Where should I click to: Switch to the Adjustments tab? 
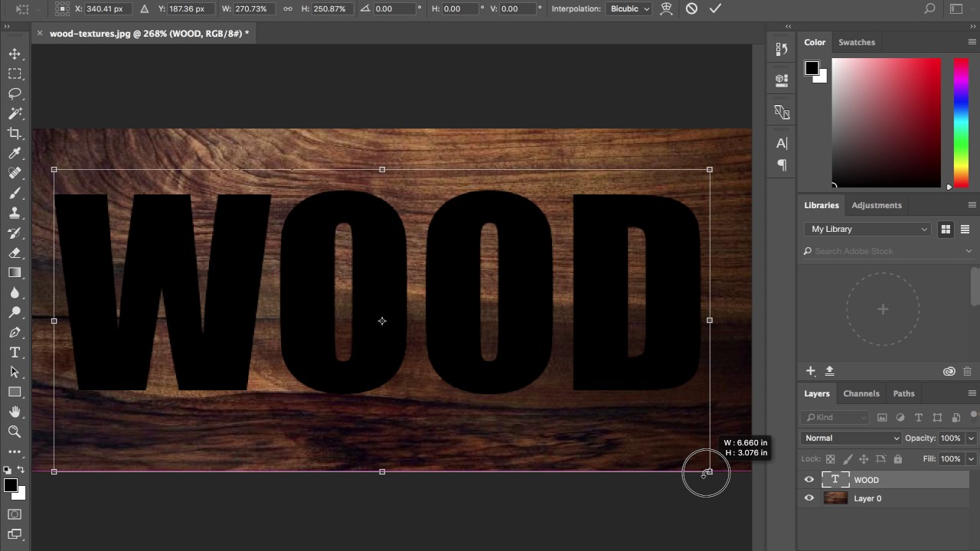click(877, 205)
